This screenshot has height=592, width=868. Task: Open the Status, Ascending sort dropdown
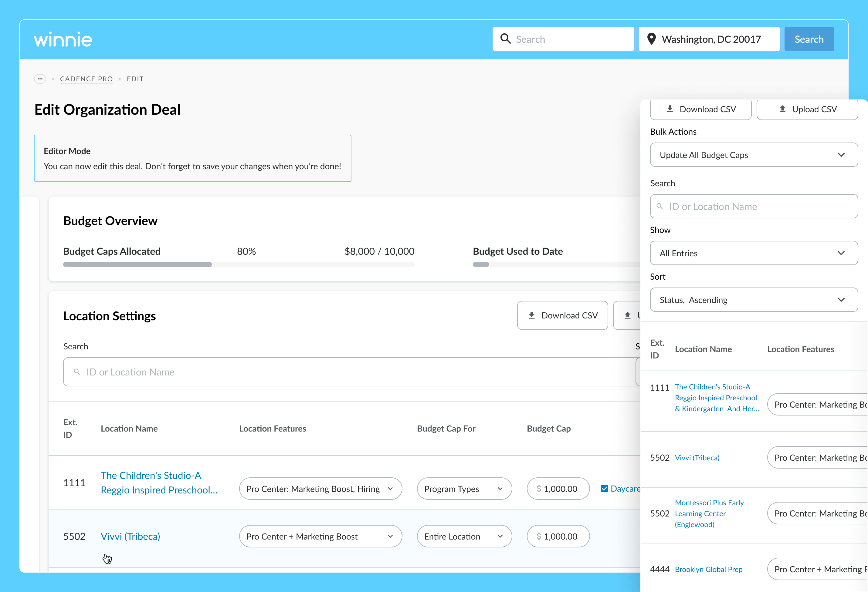click(754, 300)
